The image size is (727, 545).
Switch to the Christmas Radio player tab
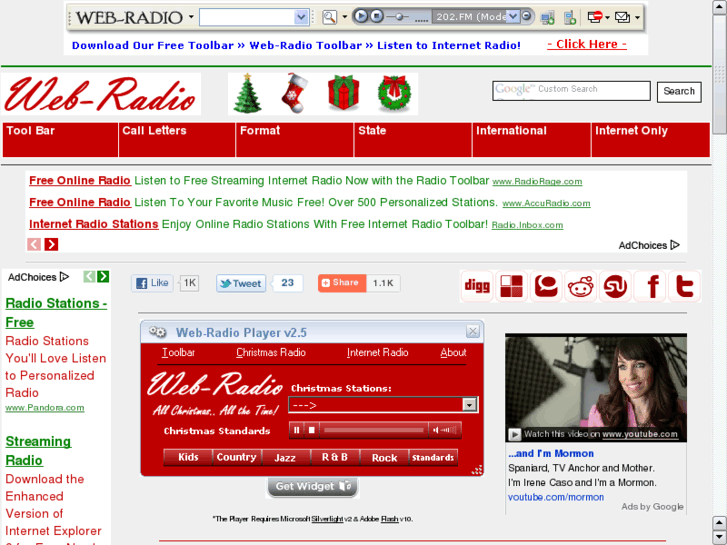pos(271,353)
